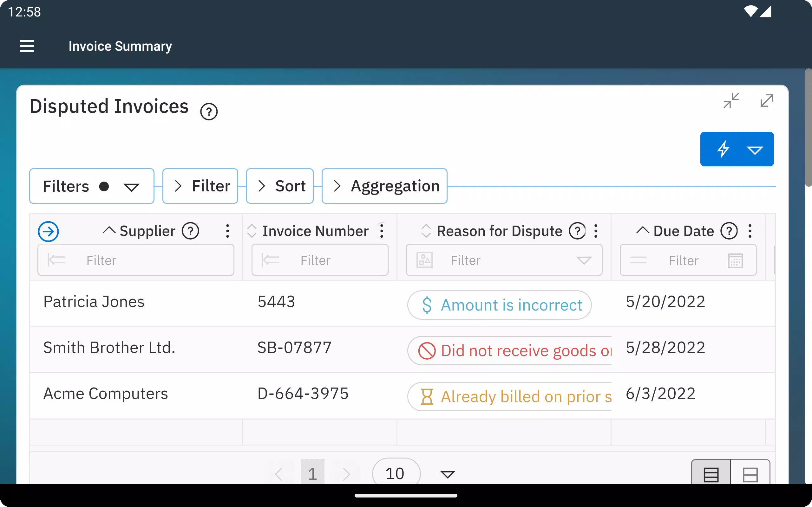Open Supplier column three-dot menu
The height and width of the screenshot is (507, 812).
coord(227,231)
